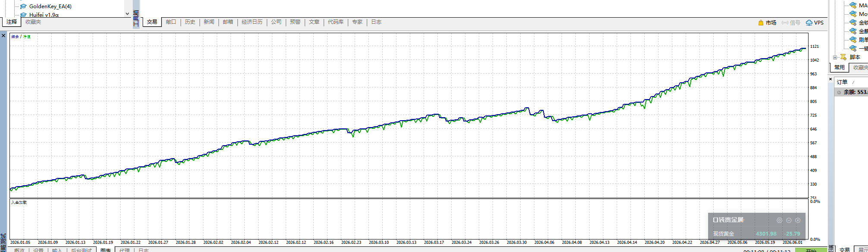Click the 订单 column header
868x252 pixels.
(842, 82)
